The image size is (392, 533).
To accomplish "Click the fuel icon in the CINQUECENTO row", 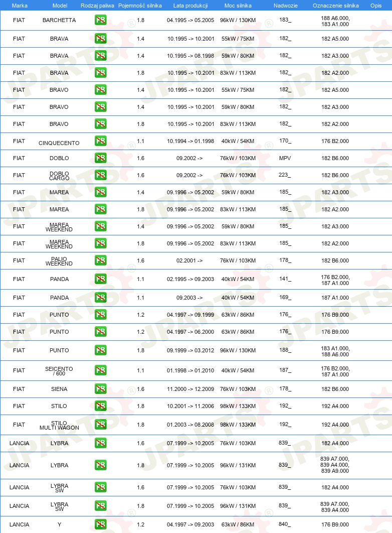I will [x=100, y=141].
